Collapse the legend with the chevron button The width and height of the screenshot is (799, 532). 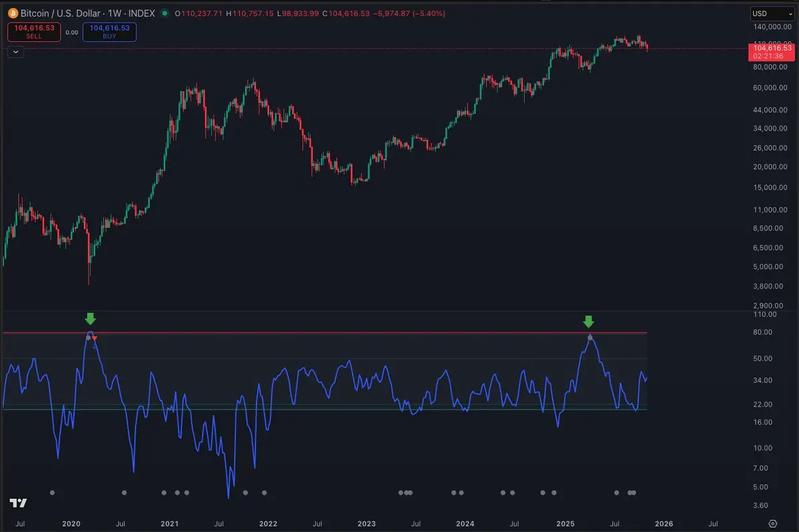tap(15, 52)
